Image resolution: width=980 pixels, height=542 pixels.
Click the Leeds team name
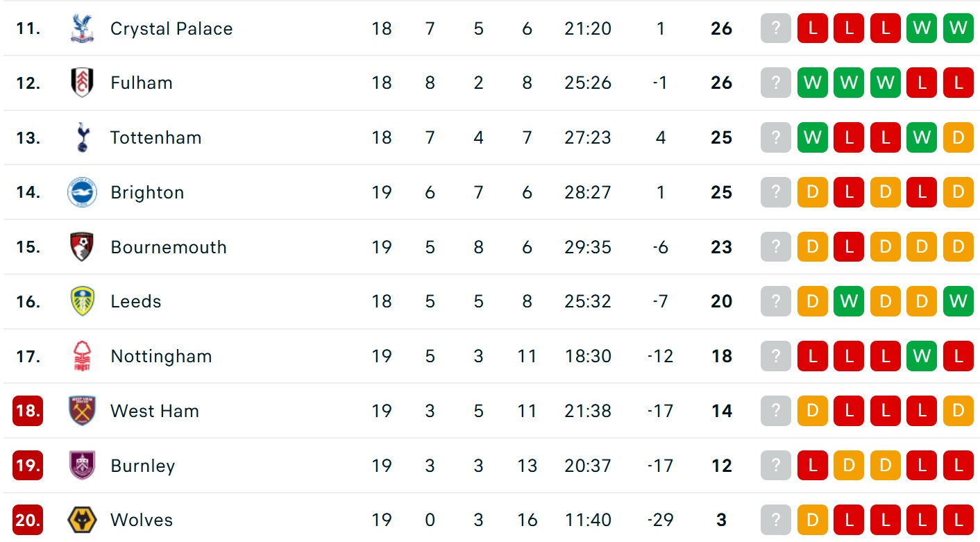click(x=136, y=301)
